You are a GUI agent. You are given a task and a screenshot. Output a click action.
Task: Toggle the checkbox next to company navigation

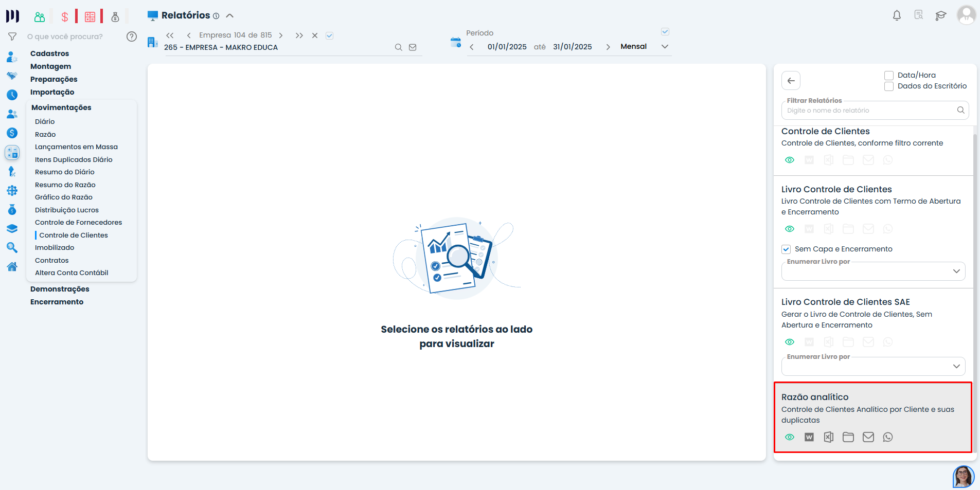tap(330, 35)
